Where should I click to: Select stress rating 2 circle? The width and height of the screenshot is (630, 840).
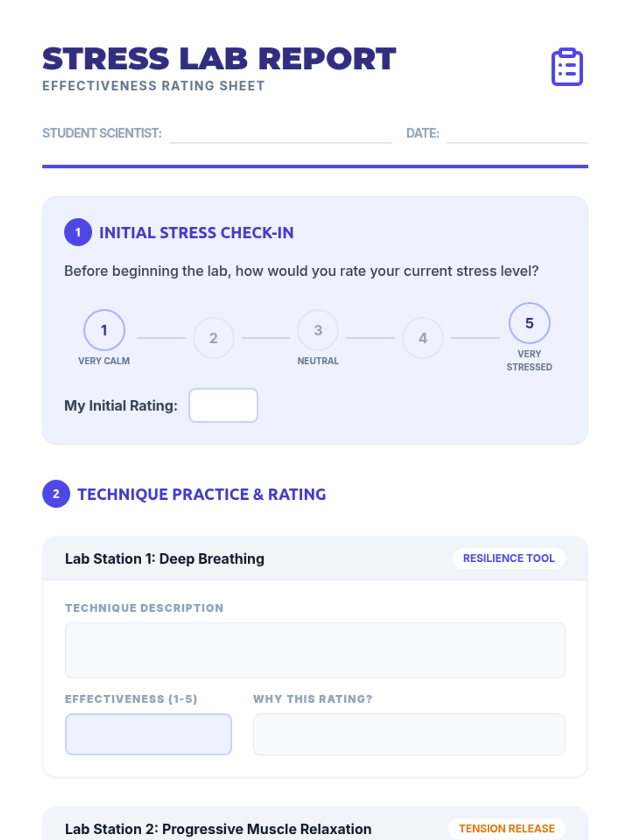point(213,338)
